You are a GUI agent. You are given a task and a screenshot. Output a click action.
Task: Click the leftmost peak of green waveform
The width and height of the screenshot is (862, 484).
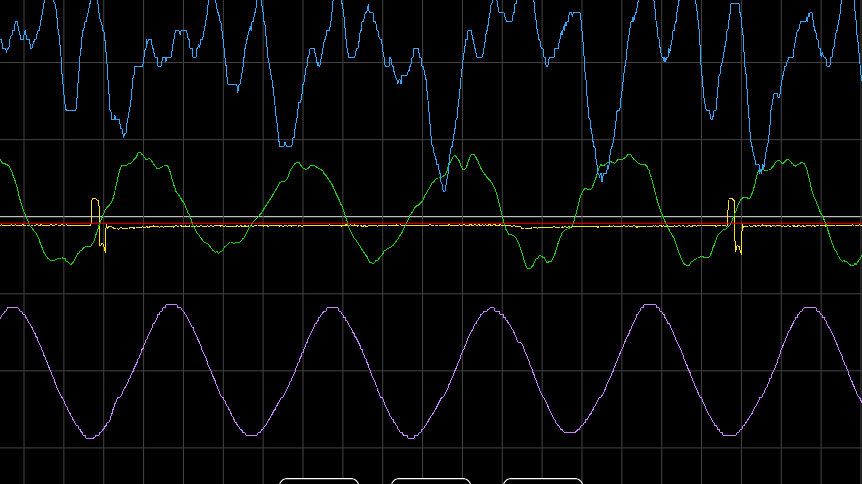140,154
